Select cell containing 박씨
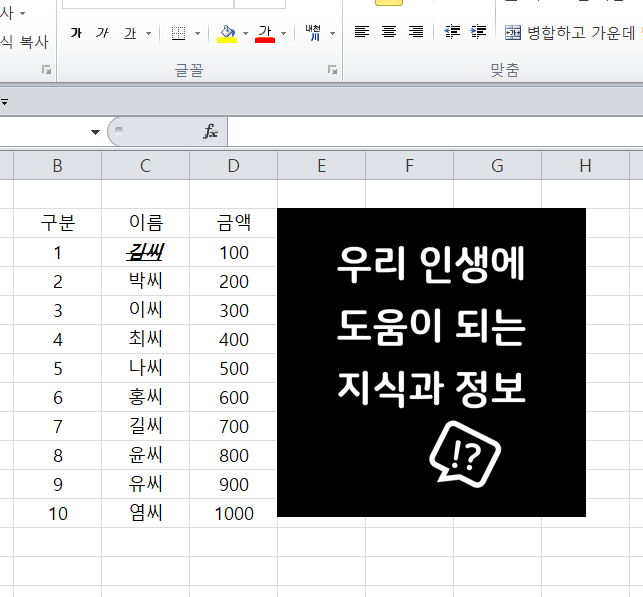The width and height of the screenshot is (643, 597). (146, 281)
